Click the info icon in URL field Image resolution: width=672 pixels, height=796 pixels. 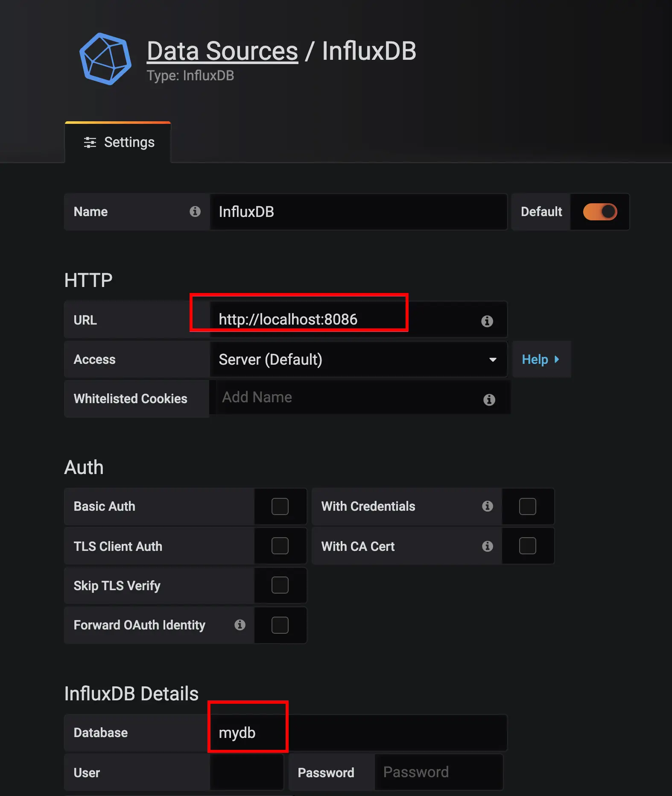(x=487, y=321)
